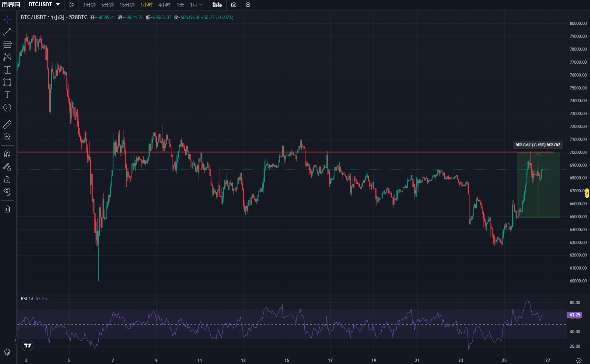Switch to the 4小时 timeframe

click(x=164, y=5)
